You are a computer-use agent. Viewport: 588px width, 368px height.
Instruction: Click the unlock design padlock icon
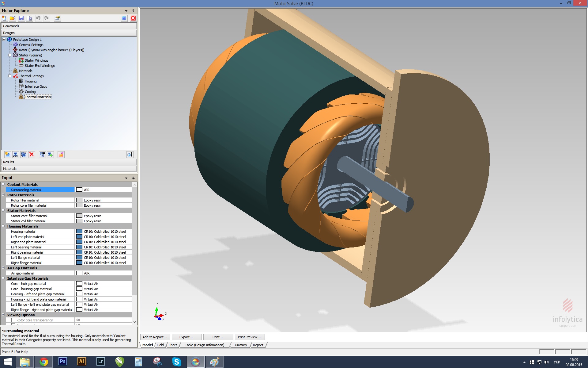pyautogui.click(x=61, y=155)
